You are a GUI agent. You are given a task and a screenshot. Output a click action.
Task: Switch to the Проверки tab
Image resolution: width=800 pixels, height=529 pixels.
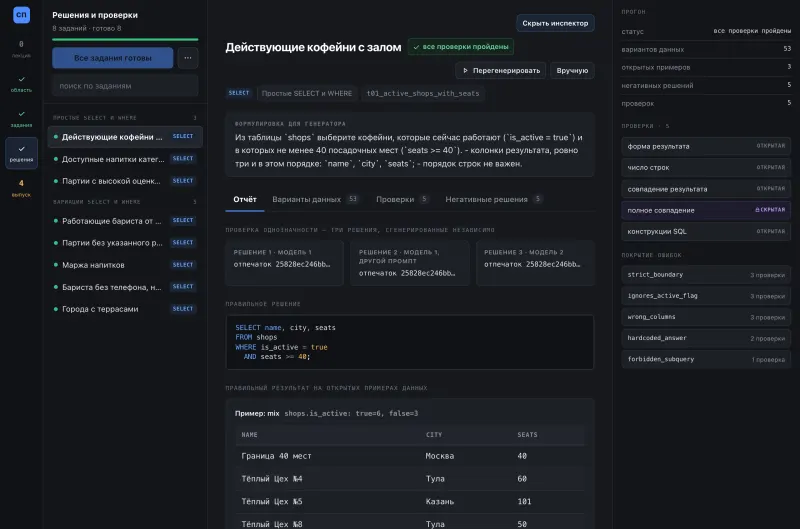click(402, 199)
